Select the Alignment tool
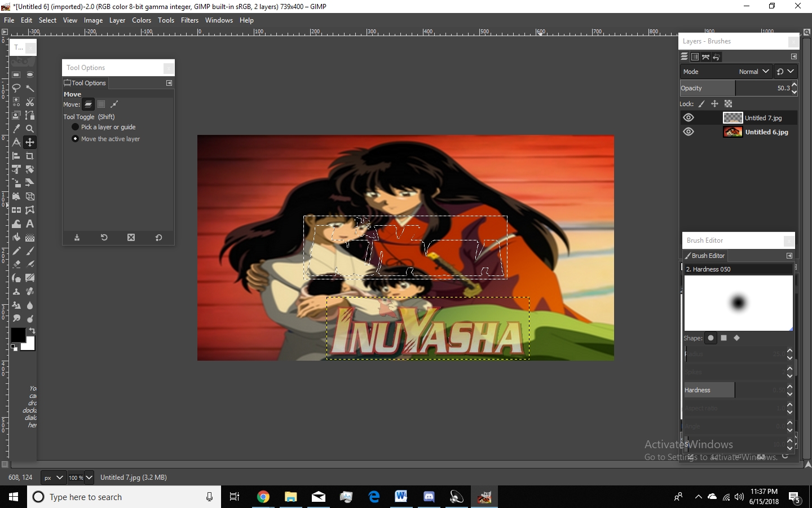Screen dimensions: 812x508 tap(16, 156)
